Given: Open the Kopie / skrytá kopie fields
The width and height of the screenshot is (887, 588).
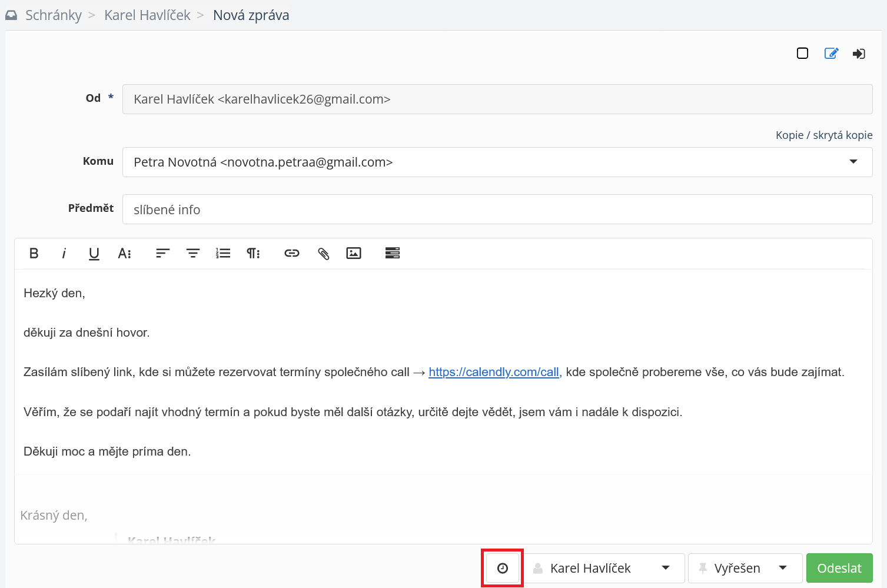Looking at the screenshot, I should pyautogui.click(x=824, y=135).
